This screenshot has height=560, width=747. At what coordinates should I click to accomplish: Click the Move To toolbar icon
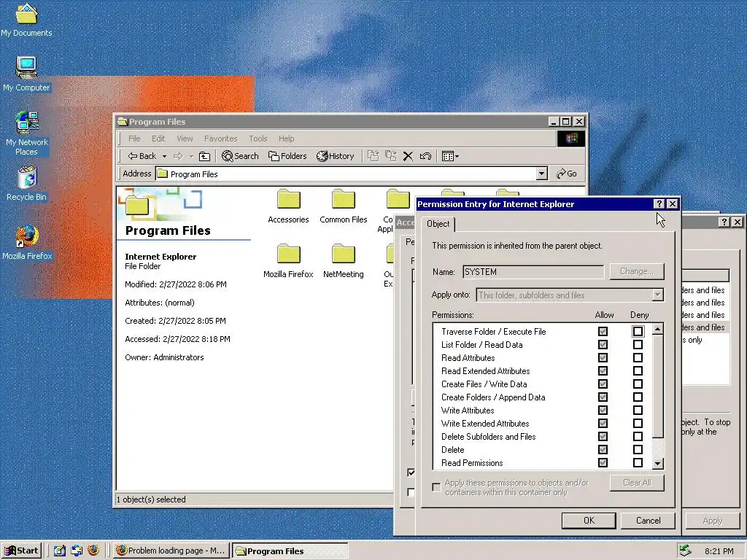(373, 156)
